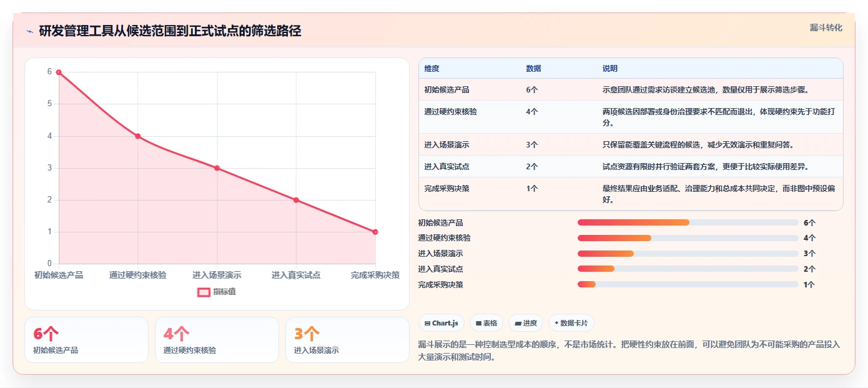Click the chart data point at value 2
The image size is (868, 388).
pyautogui.click(x=296, y=200)
